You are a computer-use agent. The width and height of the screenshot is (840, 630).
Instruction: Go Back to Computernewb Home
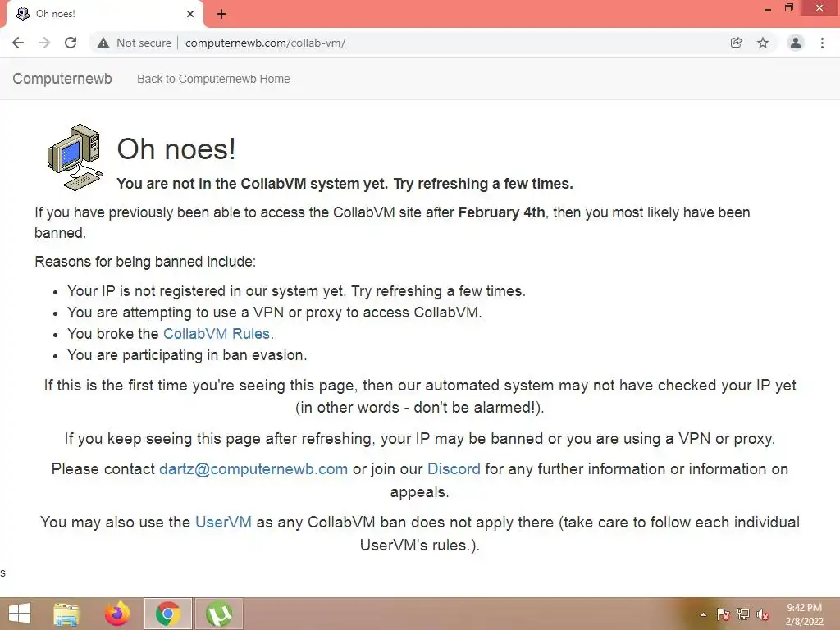point(213,79)
